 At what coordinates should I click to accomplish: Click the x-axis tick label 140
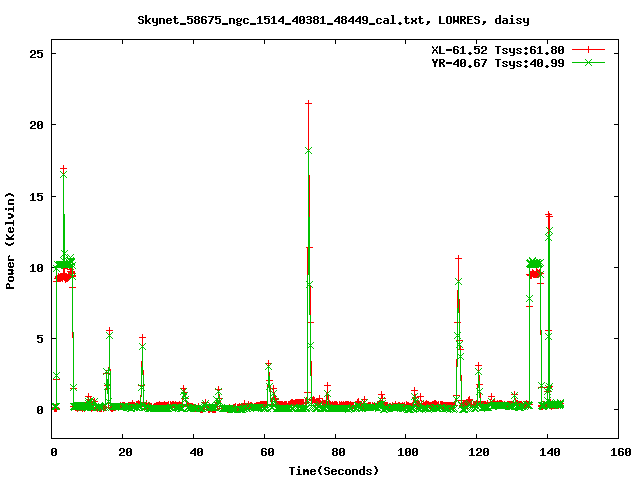coord(550,452)
